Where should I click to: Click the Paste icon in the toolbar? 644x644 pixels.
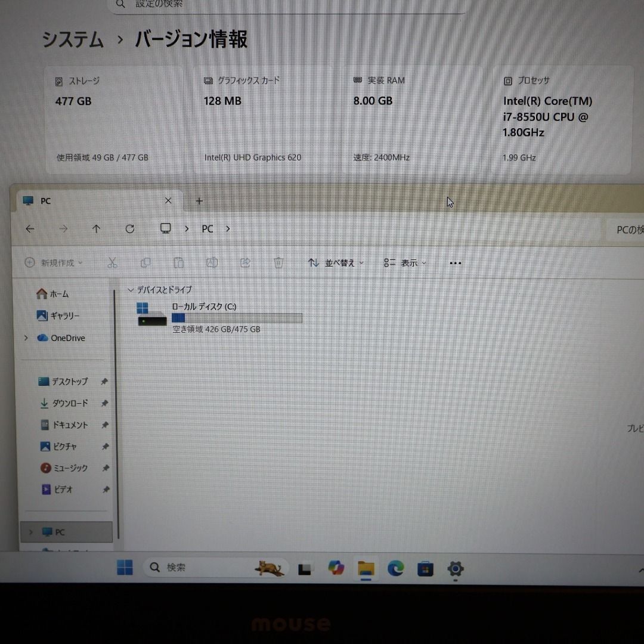click(x=179, y=262)
